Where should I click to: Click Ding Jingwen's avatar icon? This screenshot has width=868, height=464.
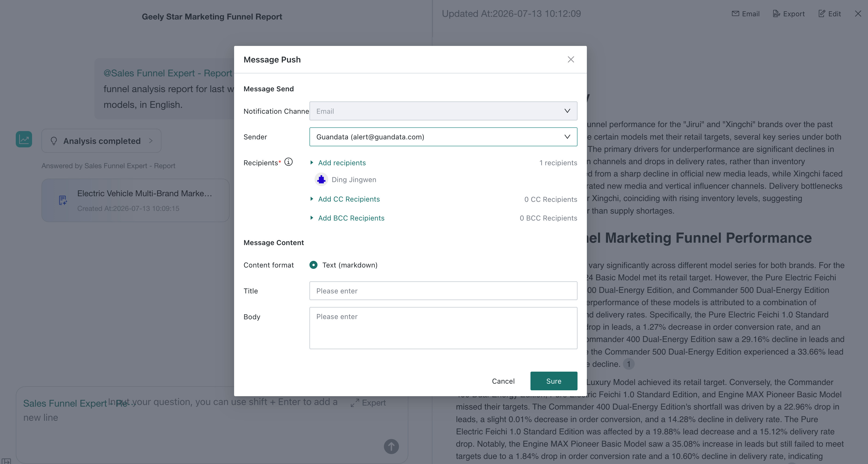(x=321, y=179)
